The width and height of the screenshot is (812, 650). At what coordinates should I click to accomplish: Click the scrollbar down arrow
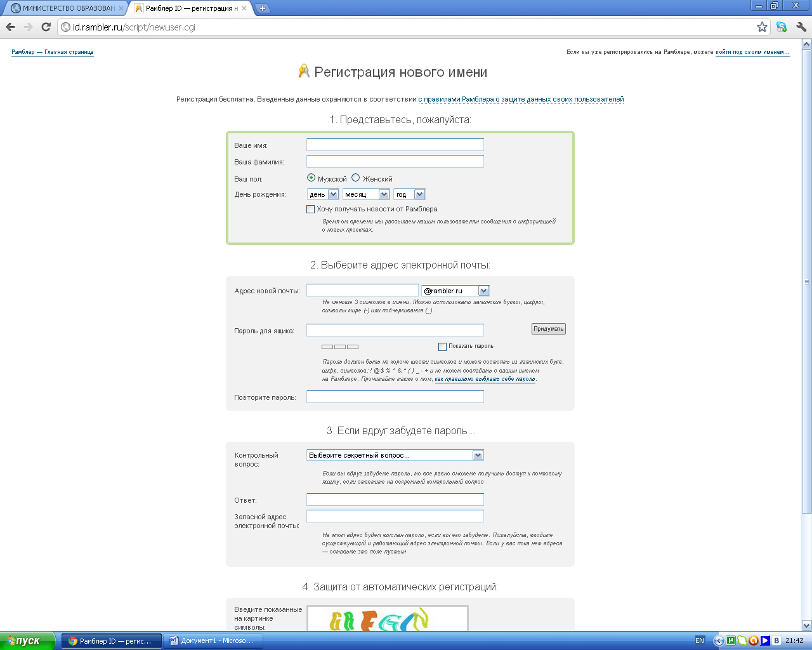[807, 625]
